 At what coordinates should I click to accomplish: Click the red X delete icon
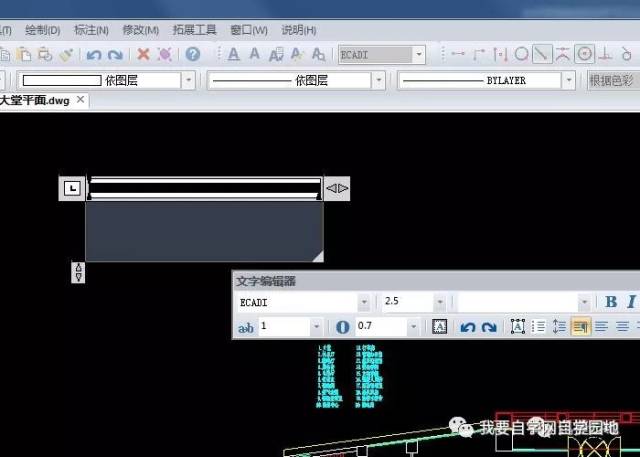(x=143, y=54)
